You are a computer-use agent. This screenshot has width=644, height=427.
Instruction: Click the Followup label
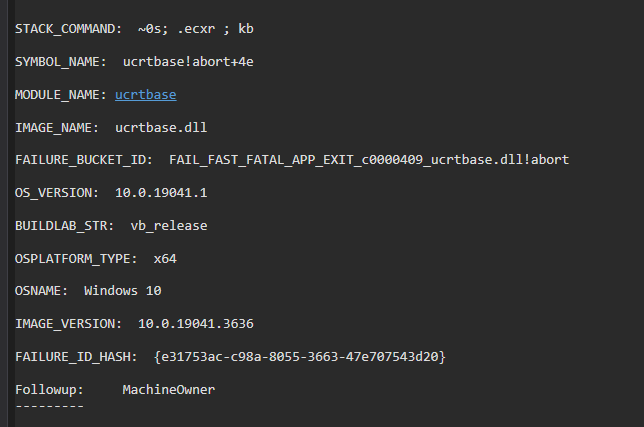[x=46, y=388]
